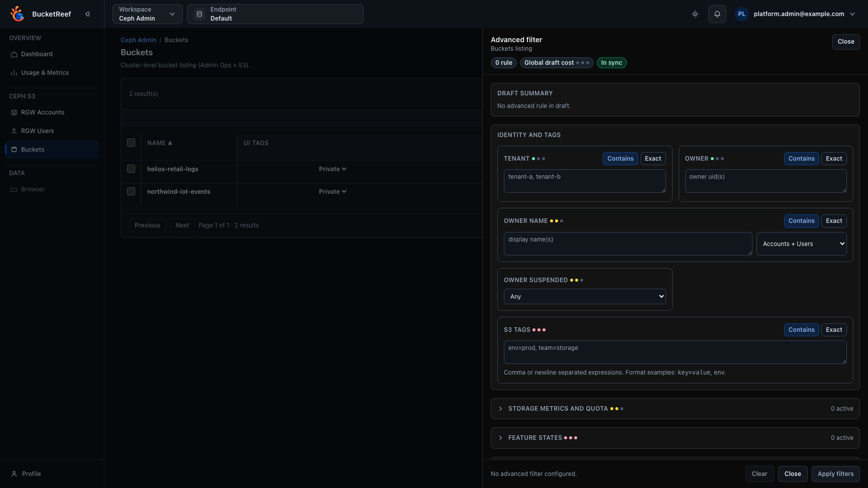Click the northwind-iot-events bucket name

pos(179,192)
